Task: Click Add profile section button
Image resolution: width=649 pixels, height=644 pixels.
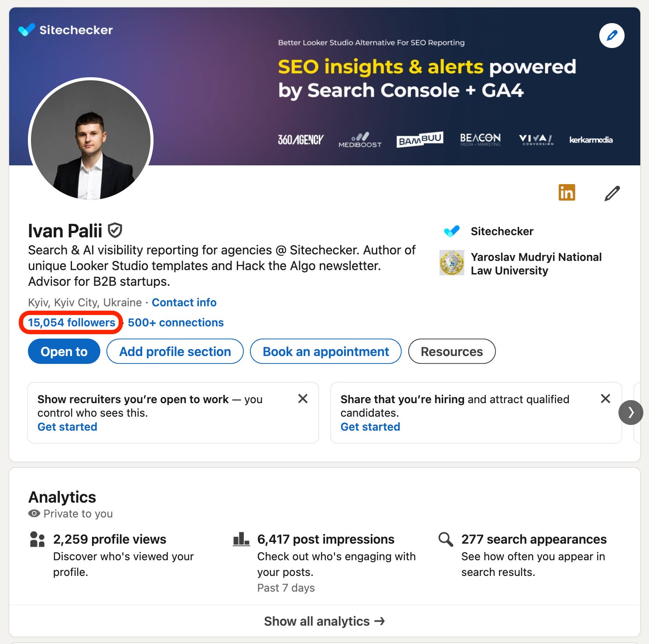Action: [x=175, y=351]
